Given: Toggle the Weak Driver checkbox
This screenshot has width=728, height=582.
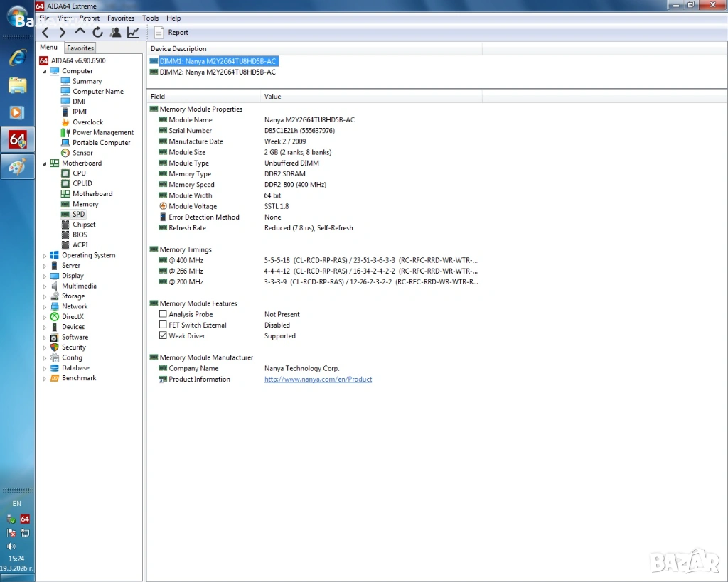Looking at the screenshot, I should tap(163, 335).
